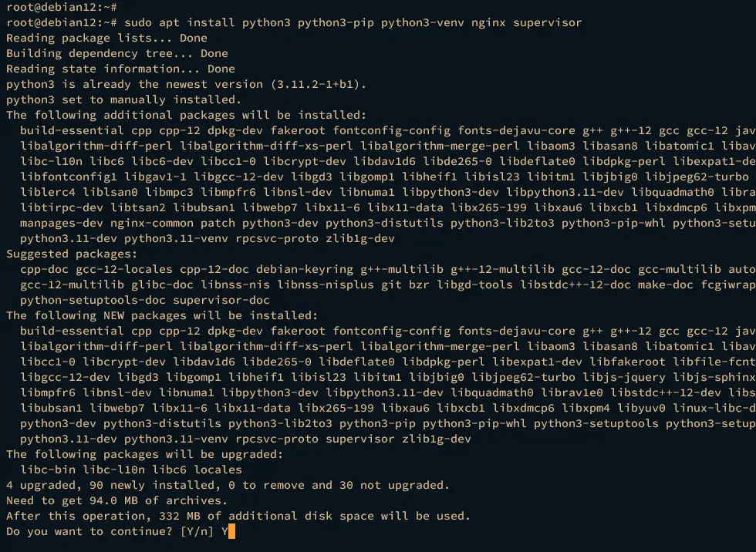The image size is (756, 552).
Task: Click the 'Building dependency tree... Done' line
Action: (x=117, y=53)
